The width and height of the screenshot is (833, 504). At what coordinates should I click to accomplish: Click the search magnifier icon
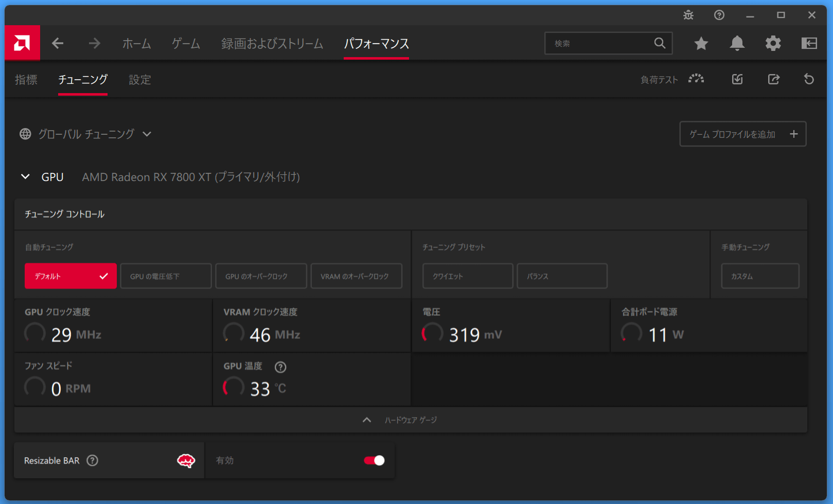tap(660, 43)
